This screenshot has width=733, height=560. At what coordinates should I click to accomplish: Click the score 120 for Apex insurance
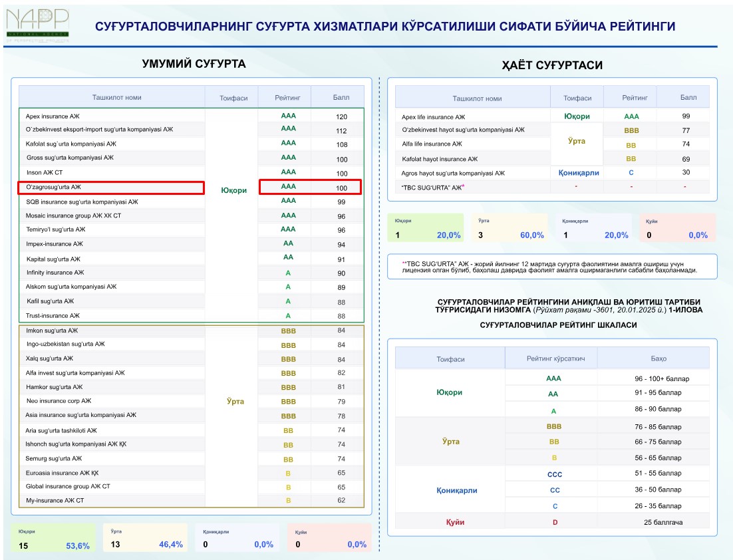pyautogui.click(x=341, y=116)
